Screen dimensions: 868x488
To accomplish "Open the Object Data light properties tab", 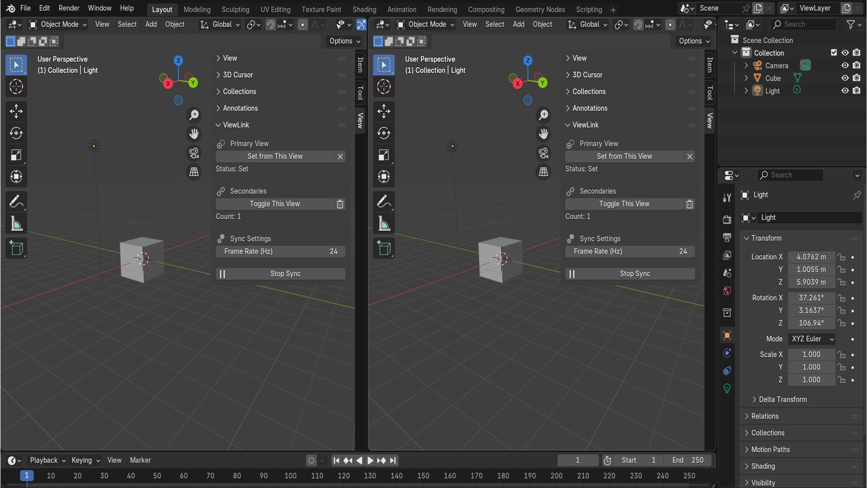I will tap(727, 389).
